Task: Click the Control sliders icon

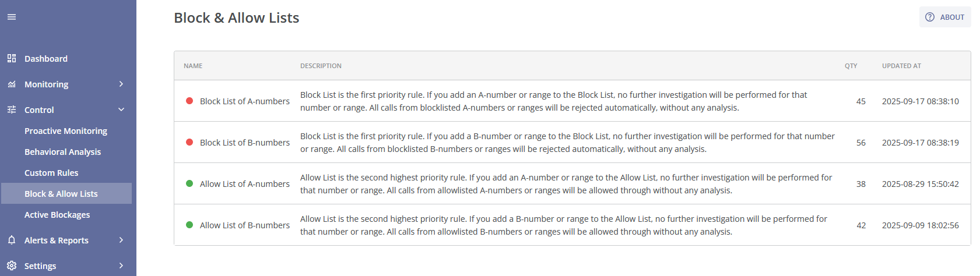Action: click(12, 109)
